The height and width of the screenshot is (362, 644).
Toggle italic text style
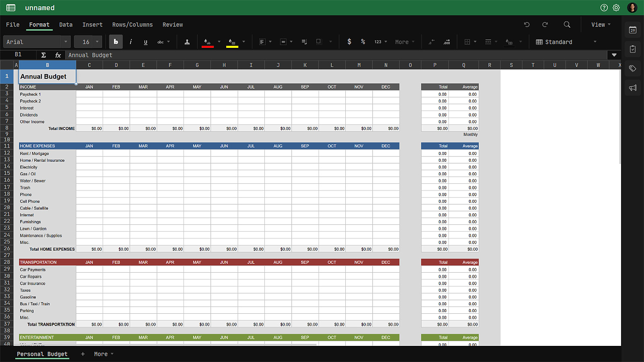click(x=131, y=42)
